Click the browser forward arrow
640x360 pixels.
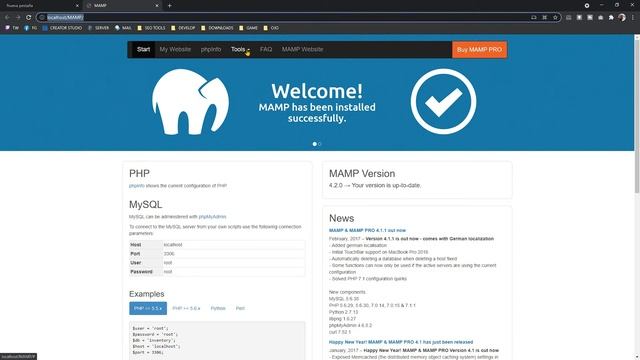(x=18, y=18)
